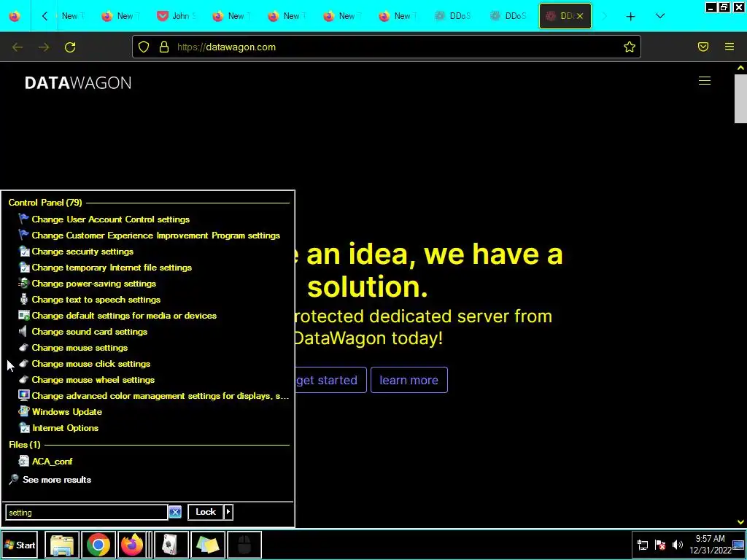747x560 pixels.
Task: Open the Save to Pocket icon
Action: tap(703, 47)
